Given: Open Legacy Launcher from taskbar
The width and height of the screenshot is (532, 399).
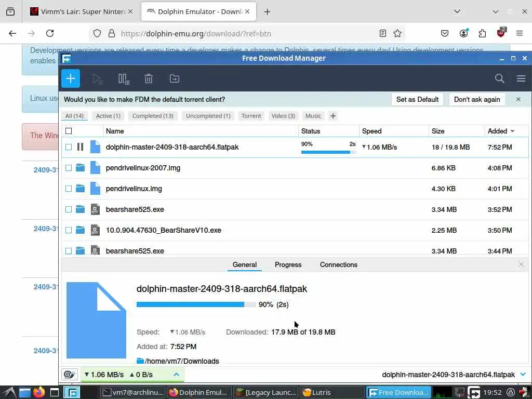Looking at the screenshot, I should [x=267, y=393].
